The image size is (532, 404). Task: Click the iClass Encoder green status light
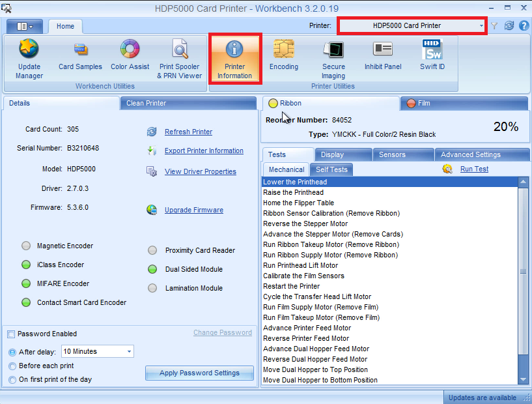(x=26, y=265)
